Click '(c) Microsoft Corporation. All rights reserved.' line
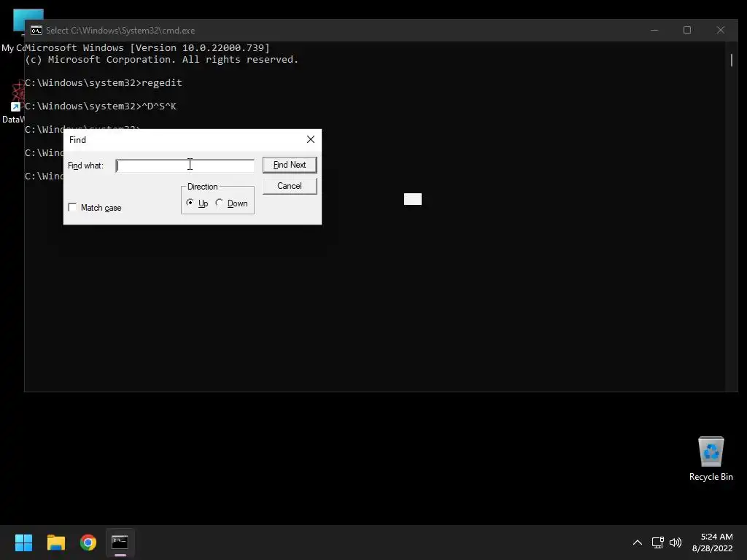 pyautogui.click(x=161, y=60)
